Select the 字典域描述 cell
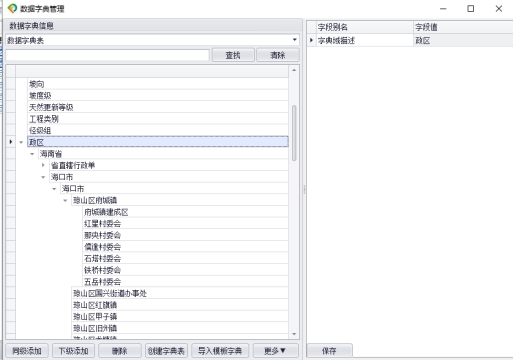The width and height of the screenshot is (513, 360). 365,41
